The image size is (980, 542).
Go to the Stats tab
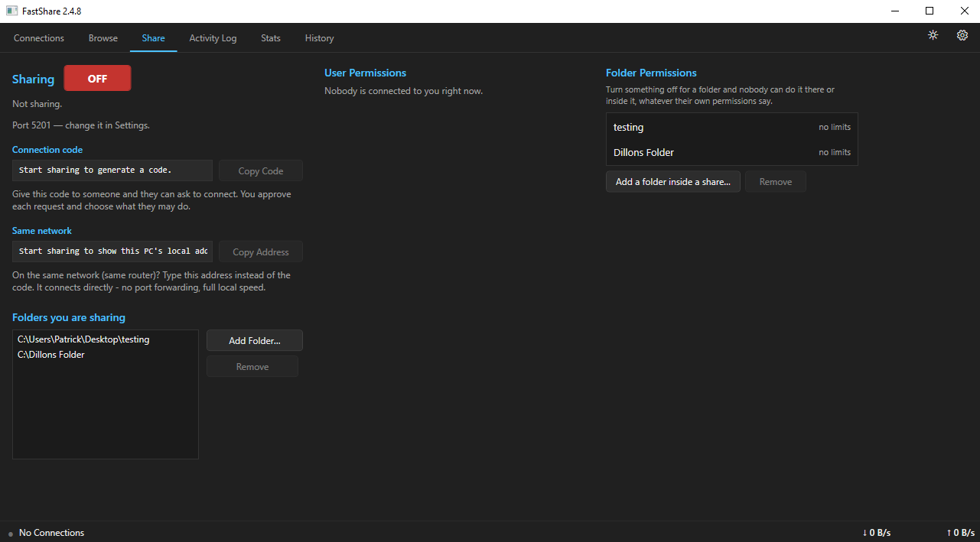point(271,38)
